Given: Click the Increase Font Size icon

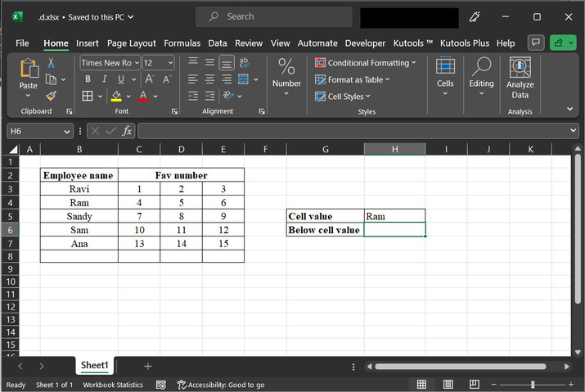Looking at the screenshot, I should pos(150,79).
